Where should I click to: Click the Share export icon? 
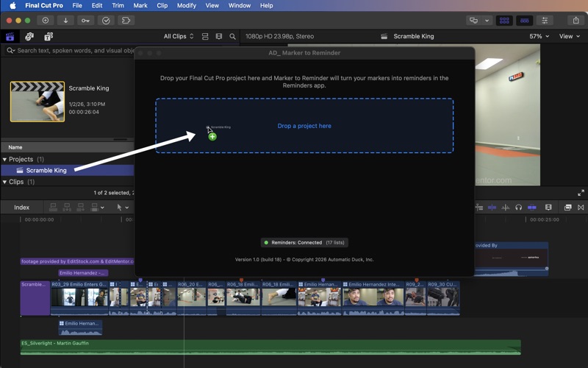tap(576, 21)
